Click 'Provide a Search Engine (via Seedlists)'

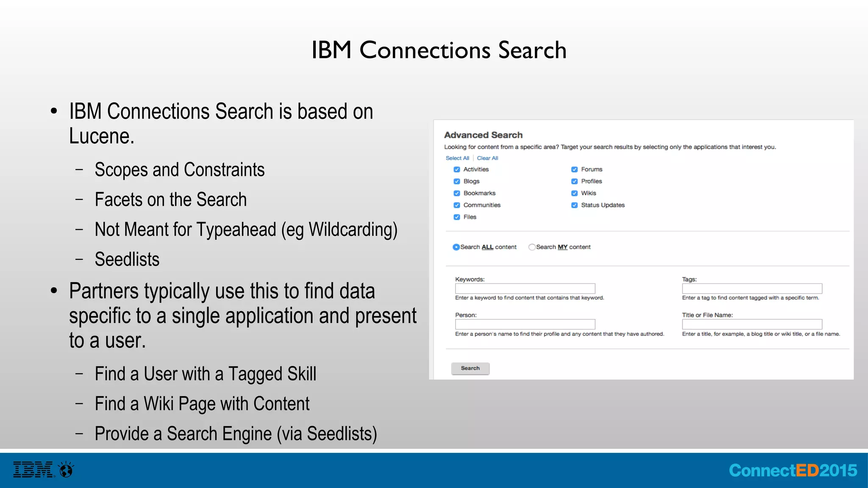click(236, 434)
